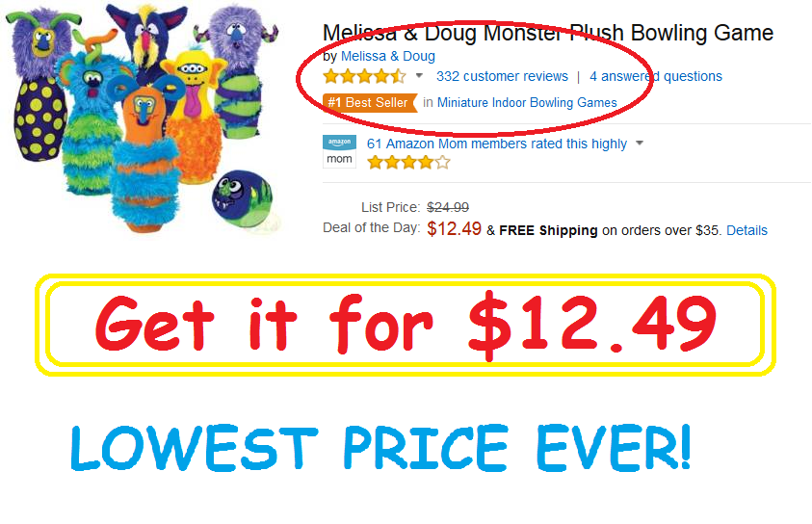Click the #1 Best Seller badge

370,102
